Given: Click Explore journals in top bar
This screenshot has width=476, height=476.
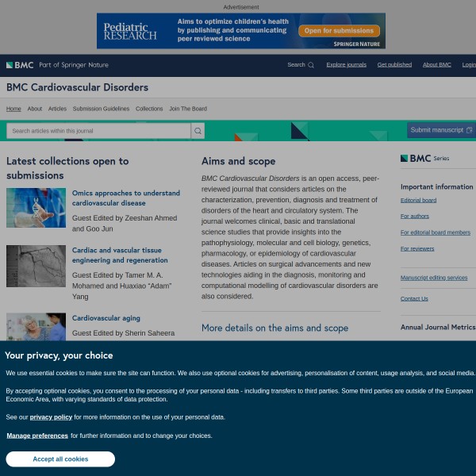Looking at the screenshot, I should pos(347,65).
